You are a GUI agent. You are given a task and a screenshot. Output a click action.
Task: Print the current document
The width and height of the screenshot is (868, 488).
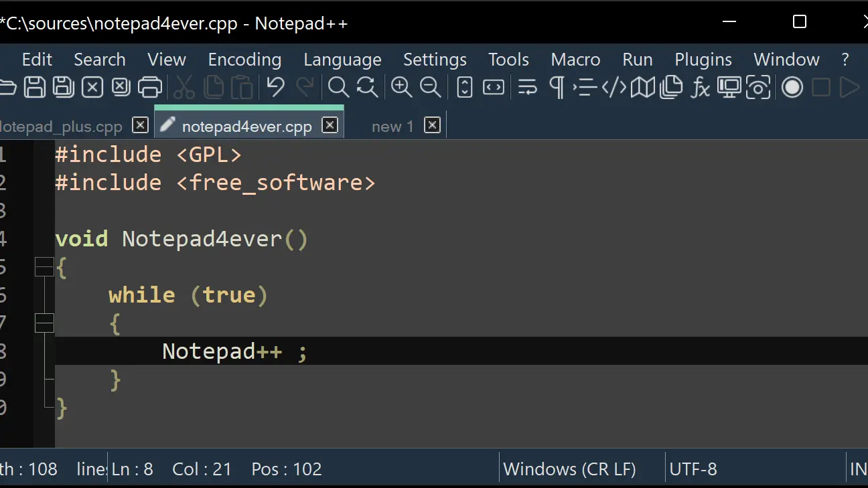[x=150, y=87]
